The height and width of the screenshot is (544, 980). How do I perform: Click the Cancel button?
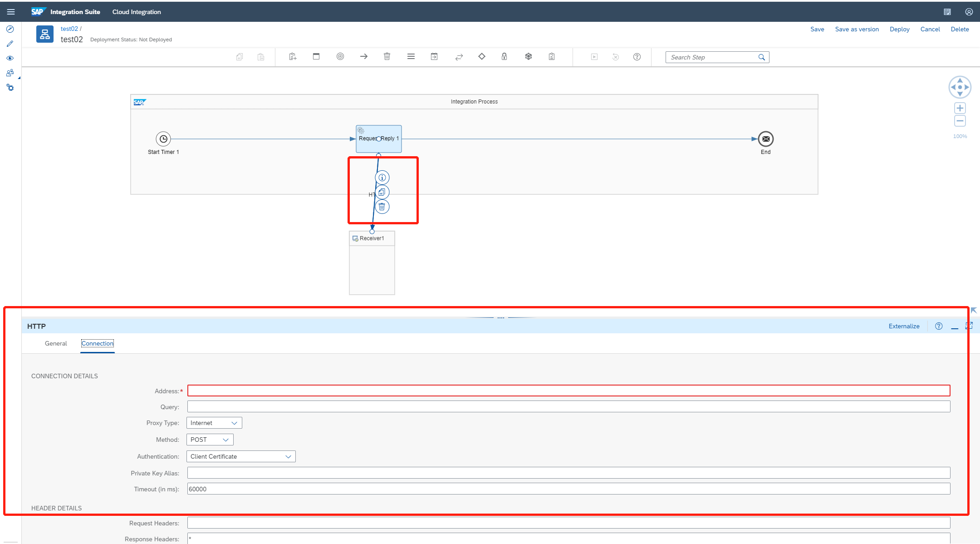click(930, 29)
